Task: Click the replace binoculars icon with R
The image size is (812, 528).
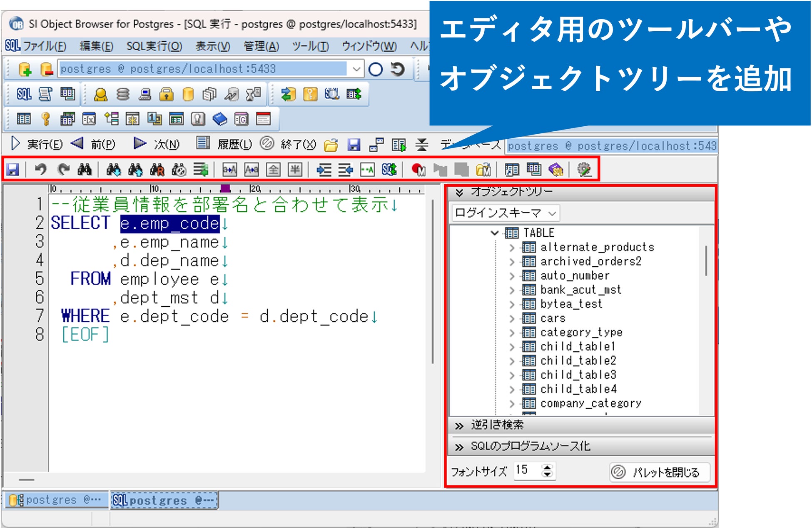Action: click(157, 170)
